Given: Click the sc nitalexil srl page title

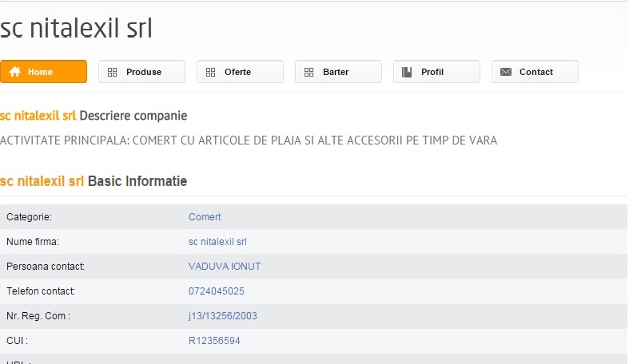Looking at the screenshot, I should point(76,28).
